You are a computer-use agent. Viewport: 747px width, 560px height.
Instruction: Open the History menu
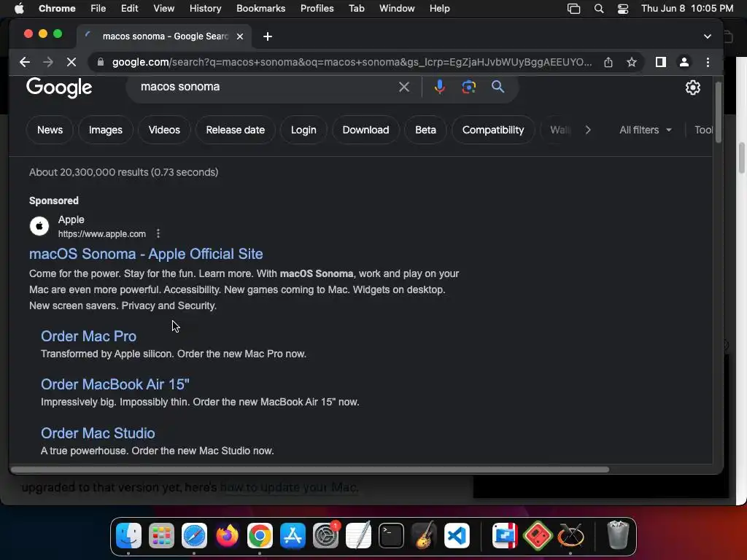click(205, 9)
